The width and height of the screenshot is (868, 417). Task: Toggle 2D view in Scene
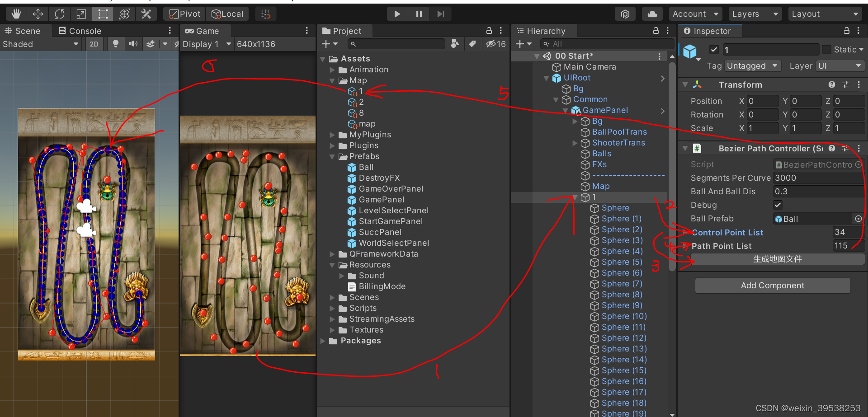pos(94,44)
